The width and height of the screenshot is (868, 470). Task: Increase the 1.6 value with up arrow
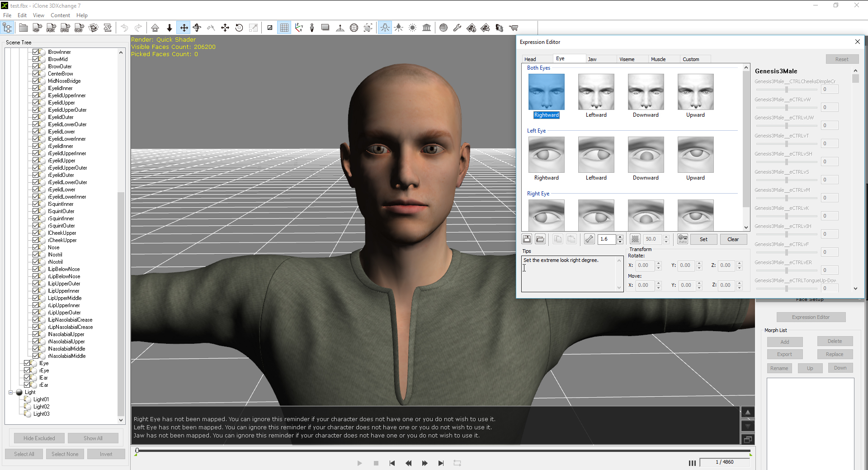[x=620, y=237]
